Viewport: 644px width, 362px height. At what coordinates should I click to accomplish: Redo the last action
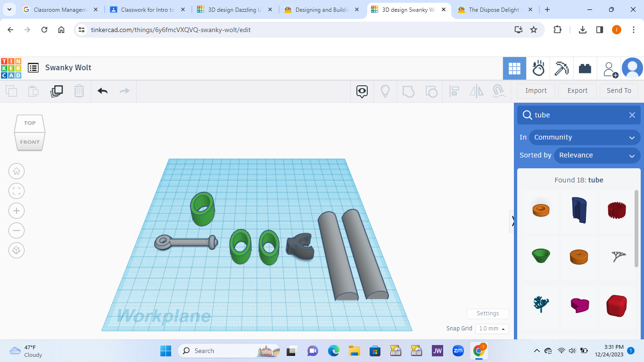point(124,91)
